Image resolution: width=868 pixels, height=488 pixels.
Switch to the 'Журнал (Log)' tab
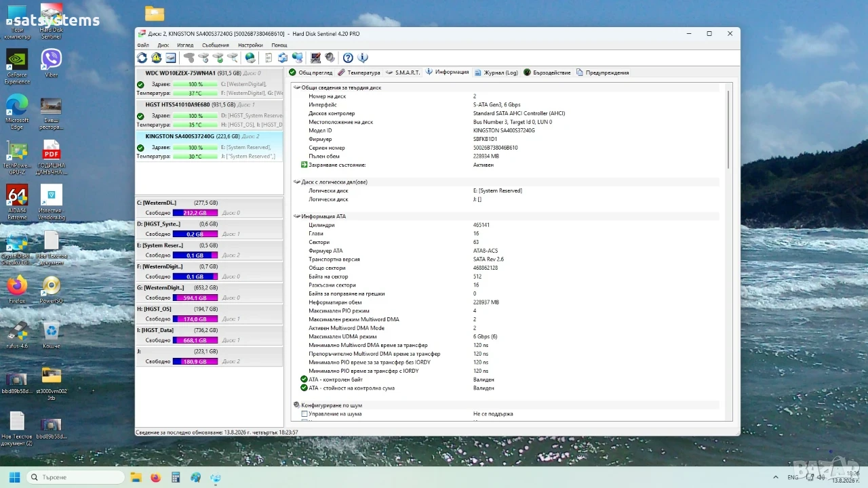pyautogui.click(x=496, y=73)
